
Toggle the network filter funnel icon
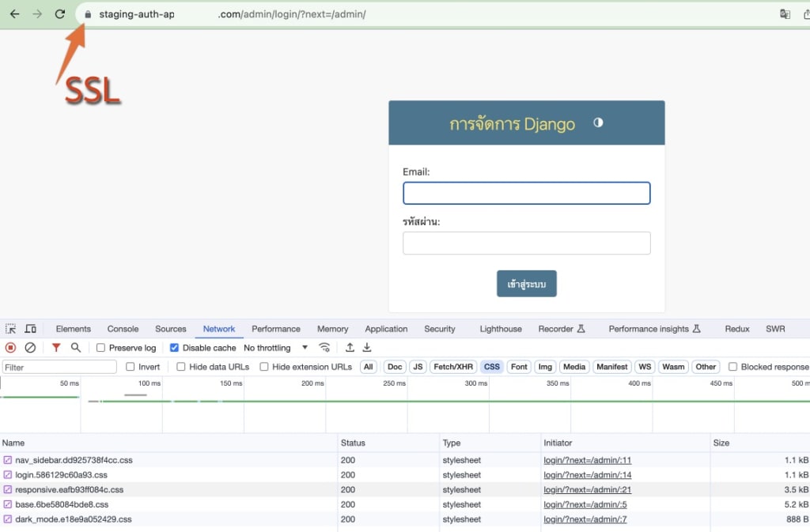[x=56, y=348]
